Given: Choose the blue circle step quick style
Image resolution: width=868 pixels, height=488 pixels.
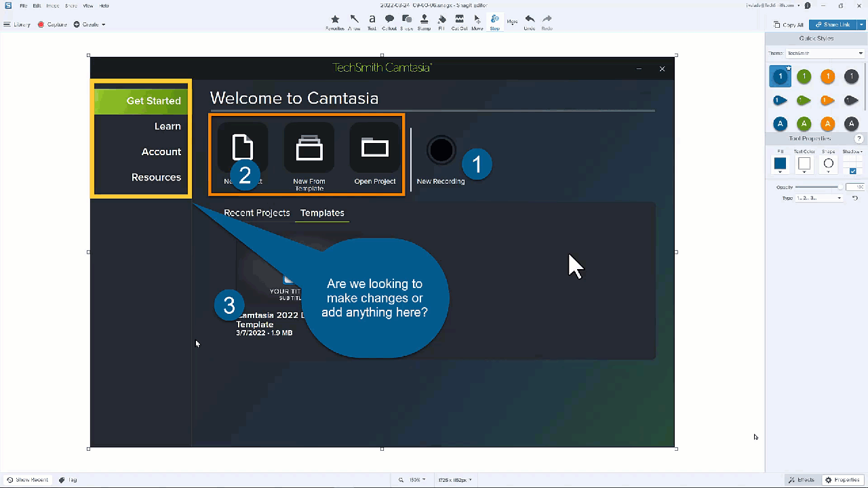Looking at the screenshot, I should pyautogui.click(x=780, y=77).
